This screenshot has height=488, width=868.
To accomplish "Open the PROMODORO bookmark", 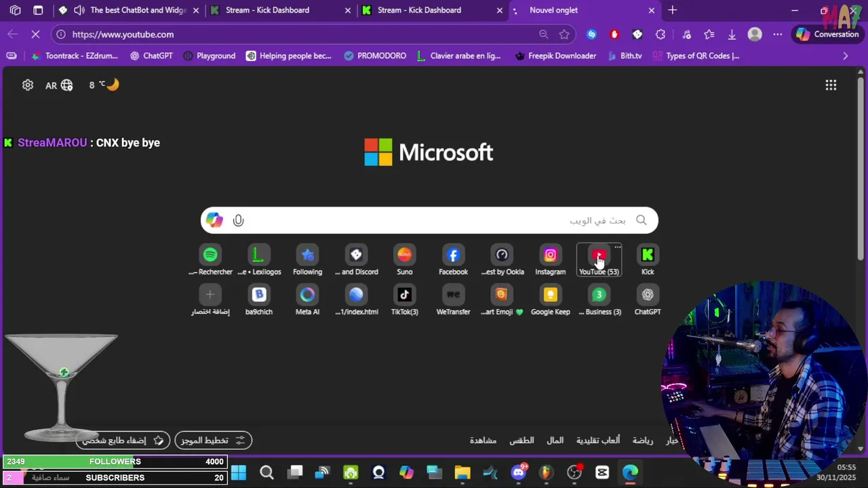I will (374, 56).
